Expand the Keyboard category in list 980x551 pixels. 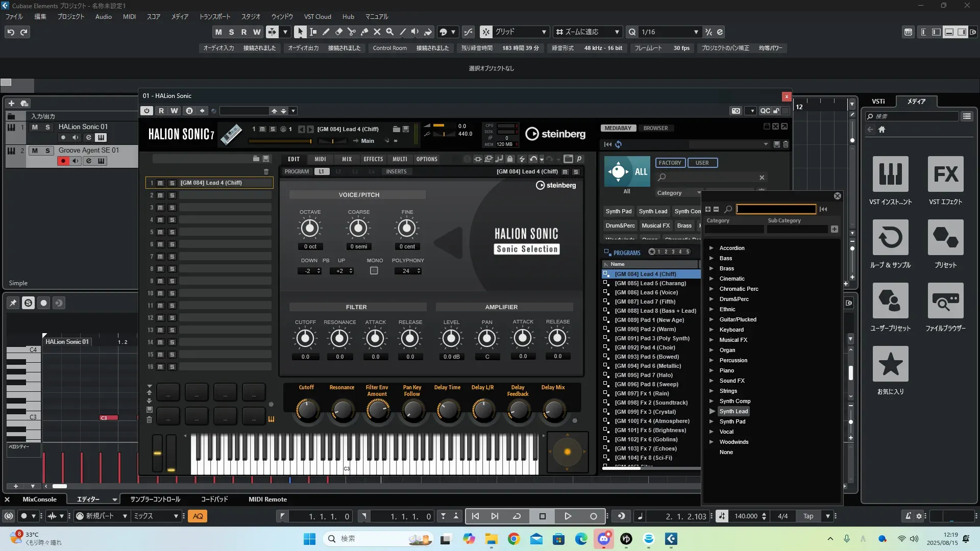click(712, 330)
